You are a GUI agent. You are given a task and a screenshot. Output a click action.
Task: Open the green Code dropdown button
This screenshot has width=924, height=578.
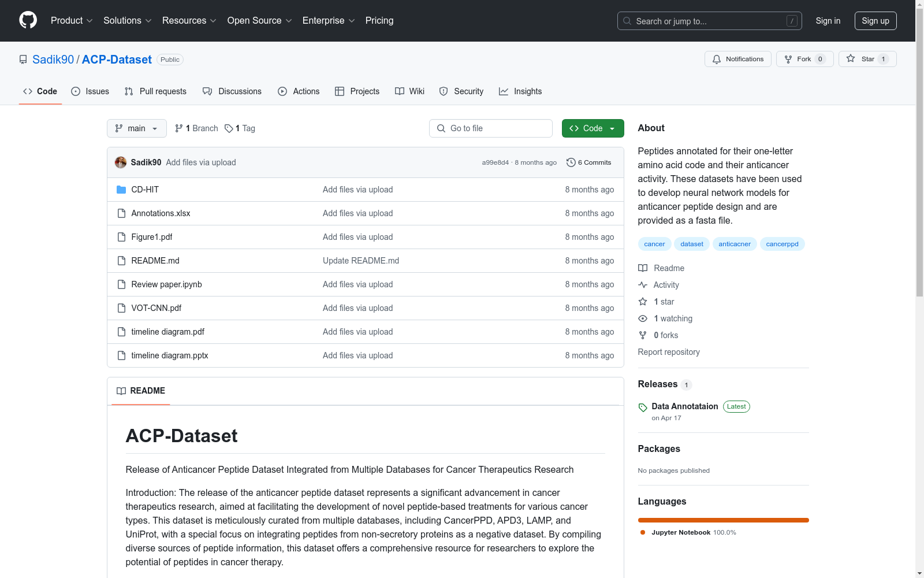(x=593, y=128)
